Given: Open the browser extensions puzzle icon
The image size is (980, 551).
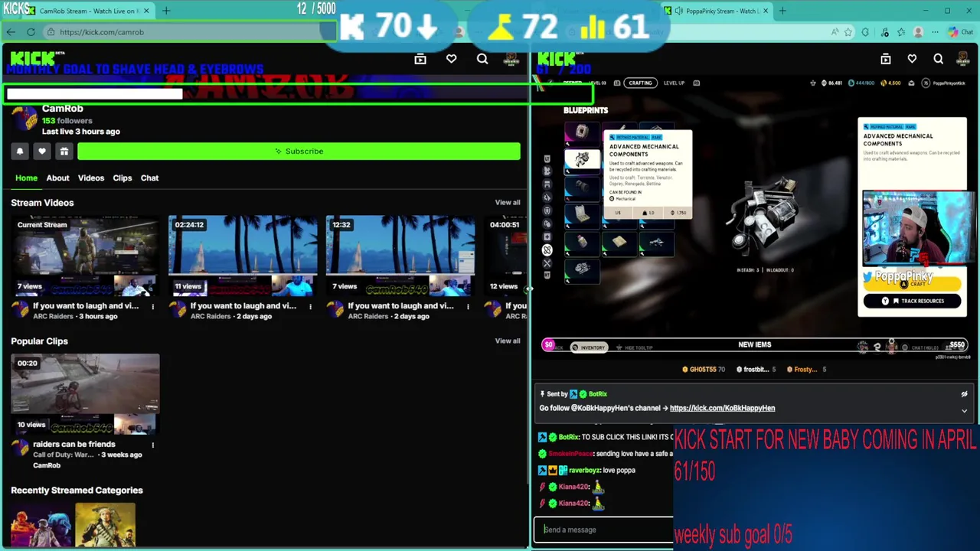Looking at the screenshot, I should 865,32.
